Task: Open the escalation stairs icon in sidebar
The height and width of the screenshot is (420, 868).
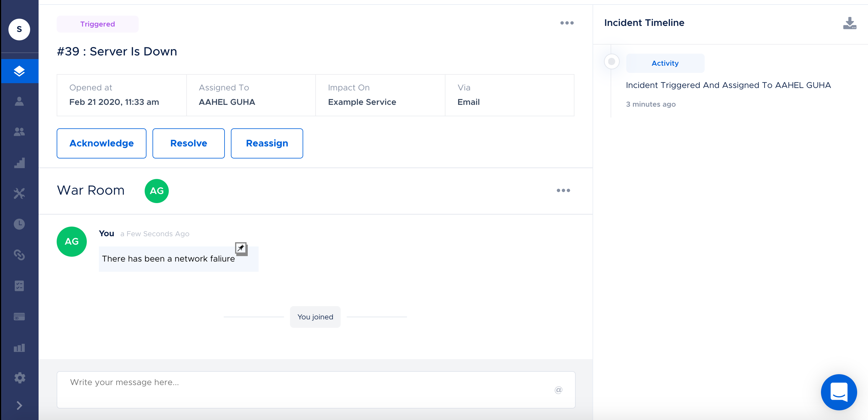Action: coord(19,163)
